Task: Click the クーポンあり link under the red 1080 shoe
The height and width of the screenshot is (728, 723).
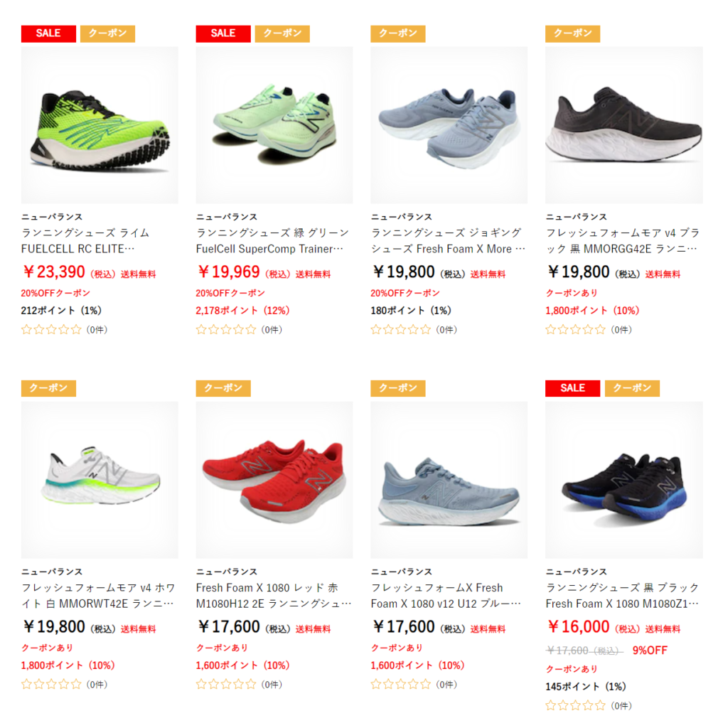Action: [222, 648]
